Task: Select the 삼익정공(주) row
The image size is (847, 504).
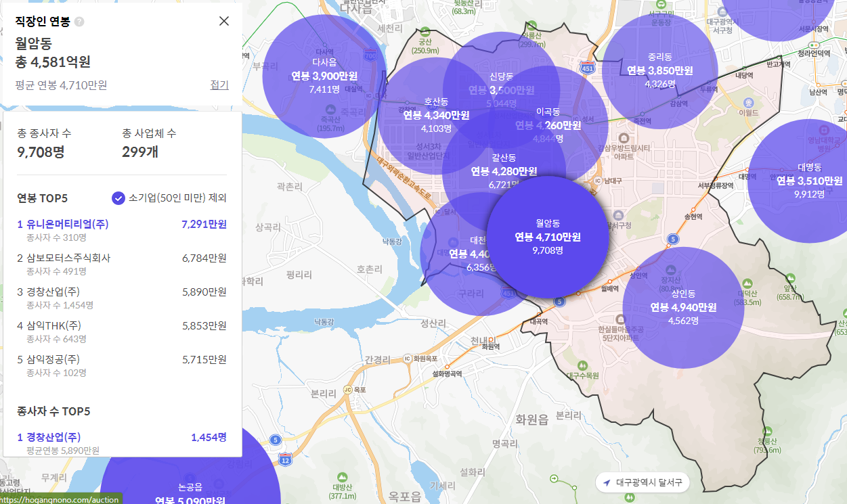Action: tap(122, 365)
